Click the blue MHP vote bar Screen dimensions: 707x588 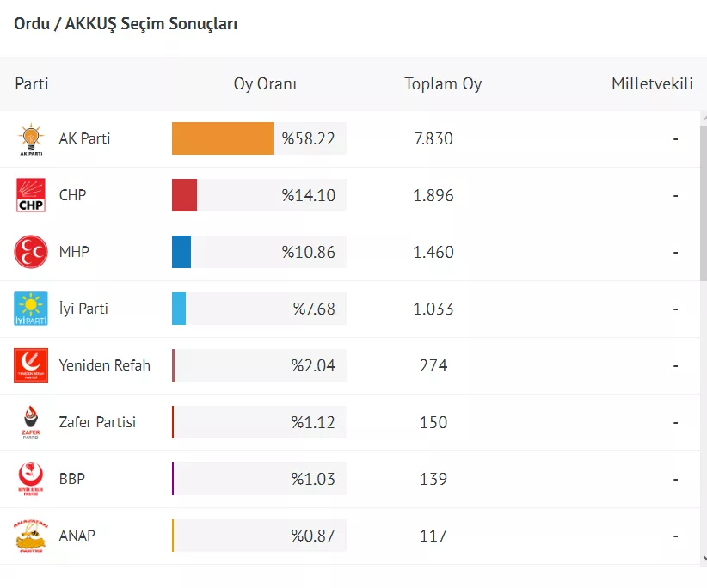[181, 252]
